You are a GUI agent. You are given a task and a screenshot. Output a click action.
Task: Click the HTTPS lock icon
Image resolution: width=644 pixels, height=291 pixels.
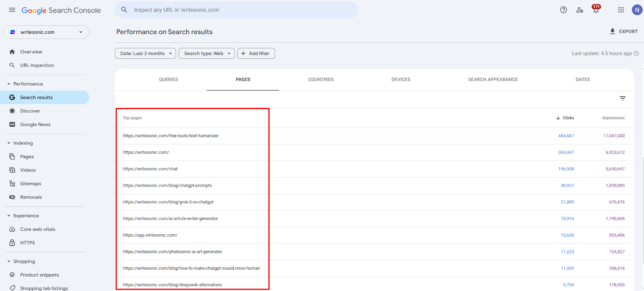[12, 243]
